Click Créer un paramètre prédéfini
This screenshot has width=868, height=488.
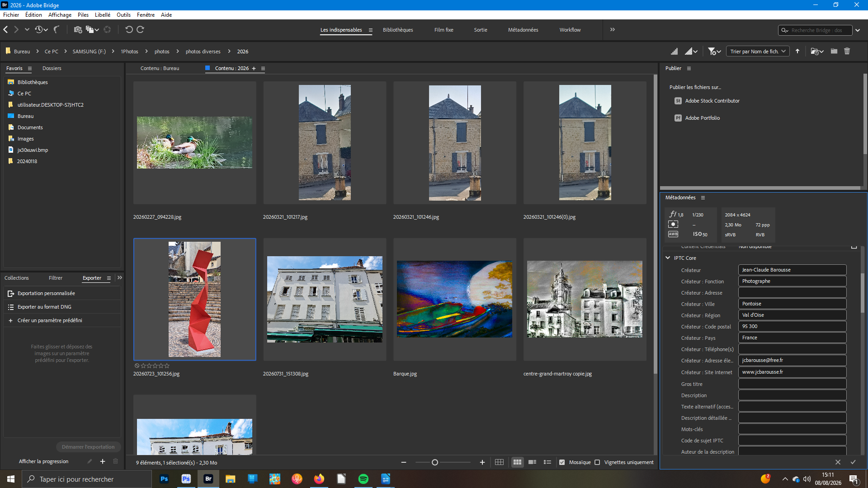(62, 321)
